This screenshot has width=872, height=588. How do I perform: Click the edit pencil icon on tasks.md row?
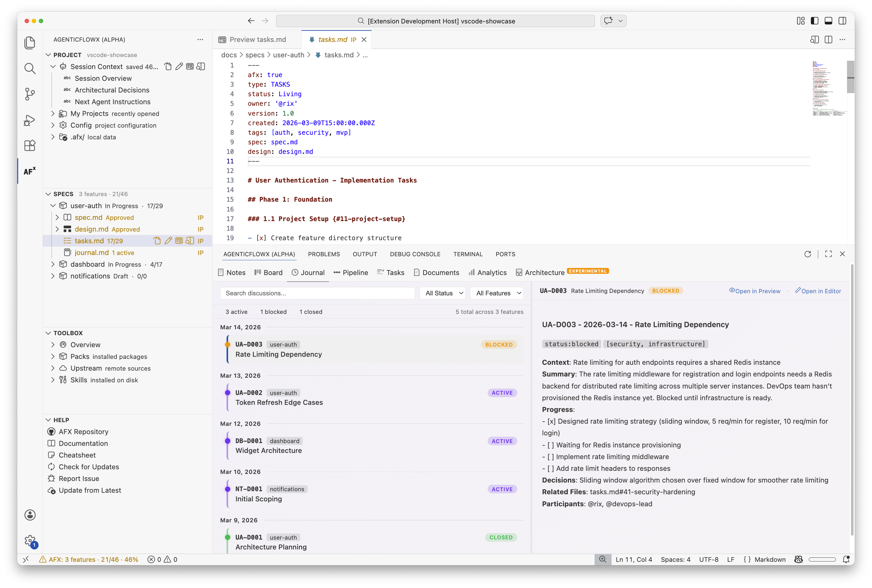(168, 241)
